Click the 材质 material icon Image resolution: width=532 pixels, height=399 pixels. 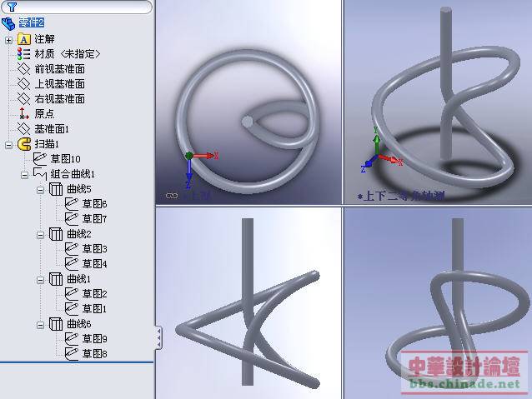pos(23,54)
